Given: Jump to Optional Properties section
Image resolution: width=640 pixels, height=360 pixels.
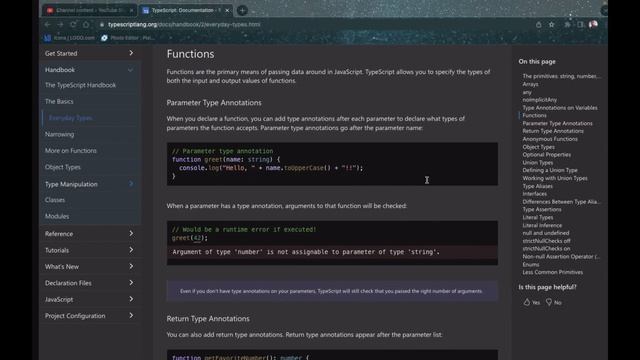Looking at the screenshot, I should [x=547, y=155].
